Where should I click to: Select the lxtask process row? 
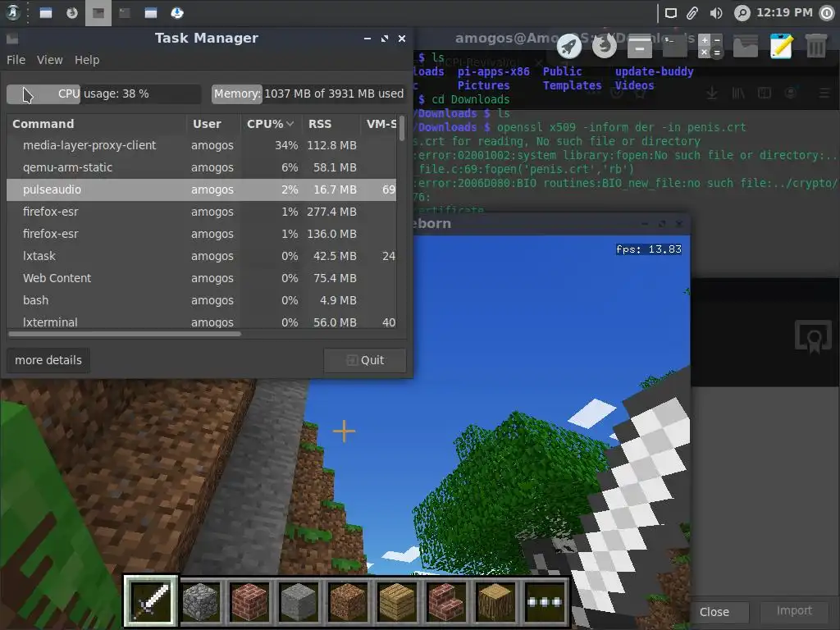pos(202,256)
